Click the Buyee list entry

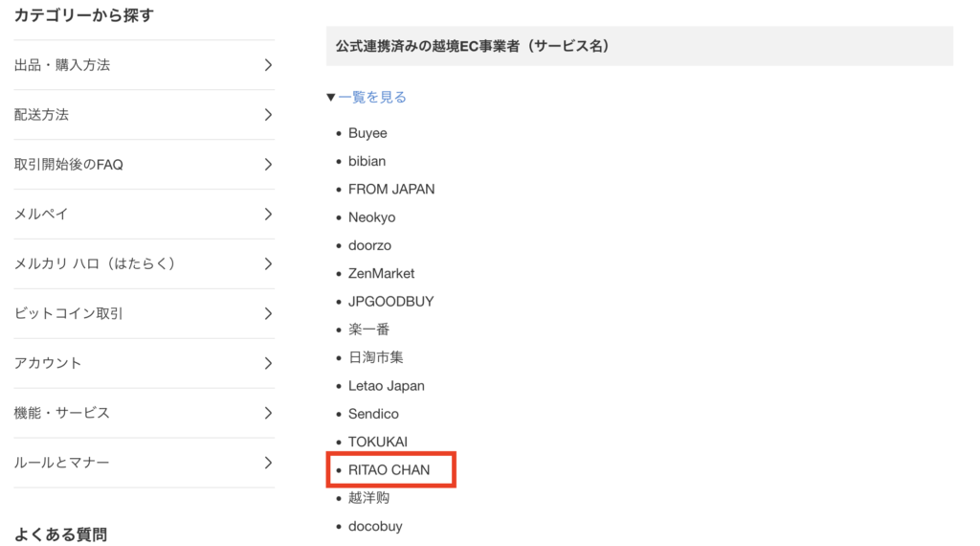click(x=367, y=133)
